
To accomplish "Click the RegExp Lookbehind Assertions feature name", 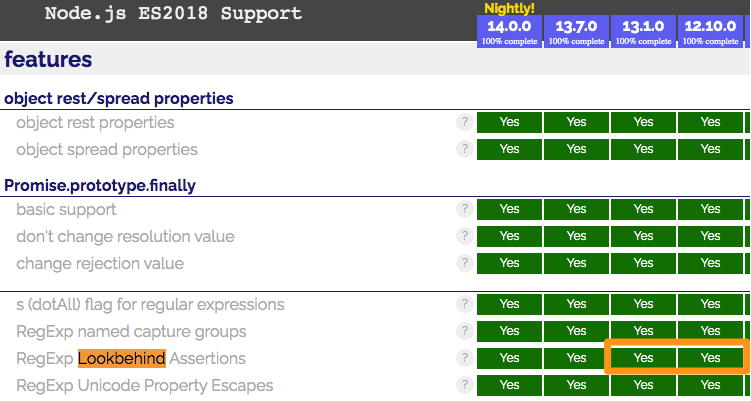I will pos(131,358).
